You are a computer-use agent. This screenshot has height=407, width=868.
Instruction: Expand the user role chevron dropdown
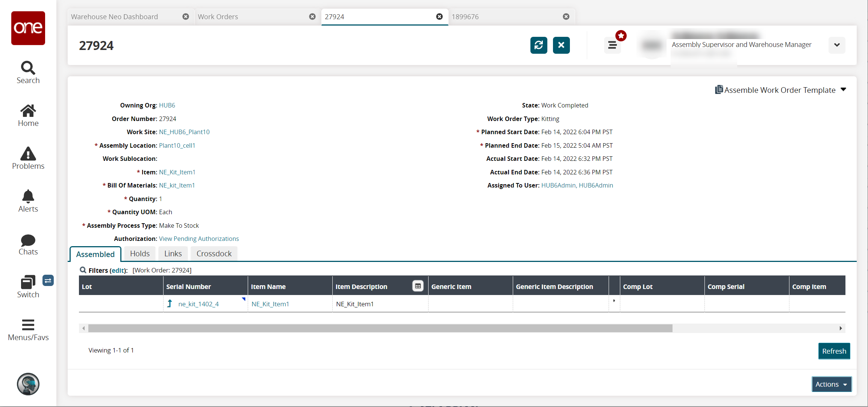pyautogui.click(x=836, y=45)
